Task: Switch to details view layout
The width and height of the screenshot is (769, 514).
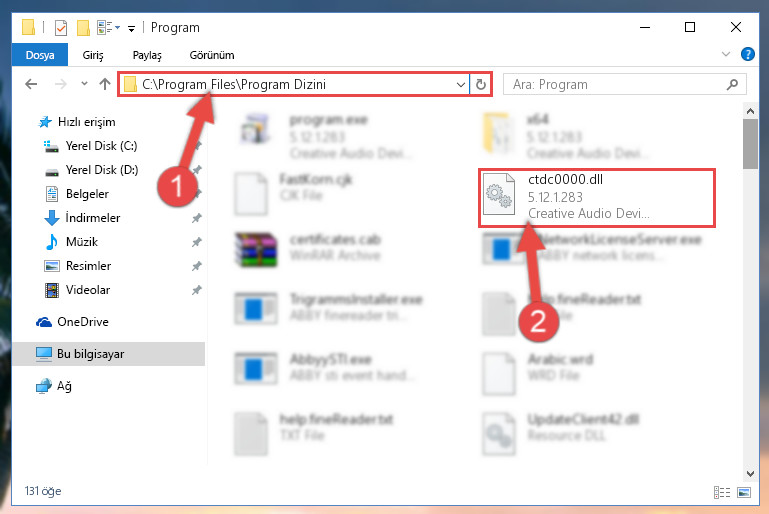Action: click(x=721, y=492)
